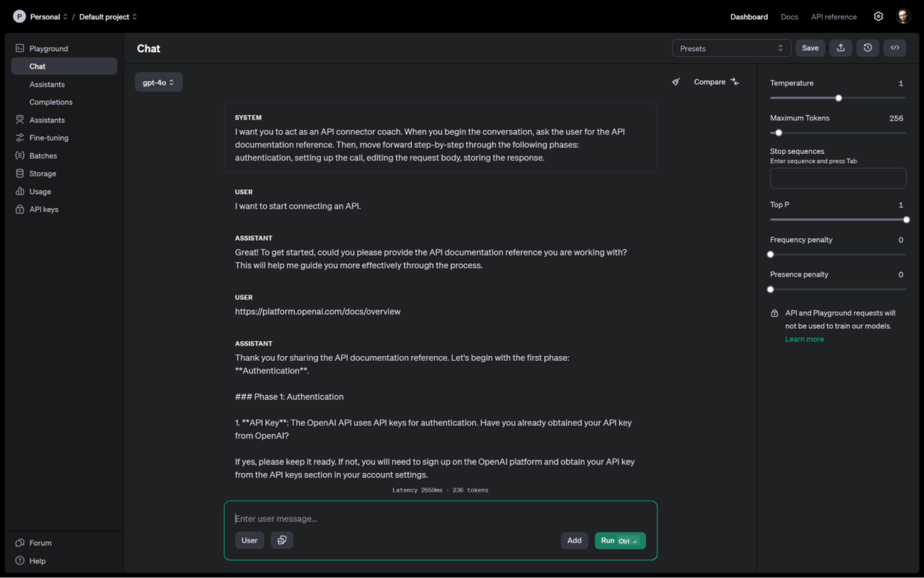Click the user message 'I want to start connecting an API.'

tap(298, 206)
